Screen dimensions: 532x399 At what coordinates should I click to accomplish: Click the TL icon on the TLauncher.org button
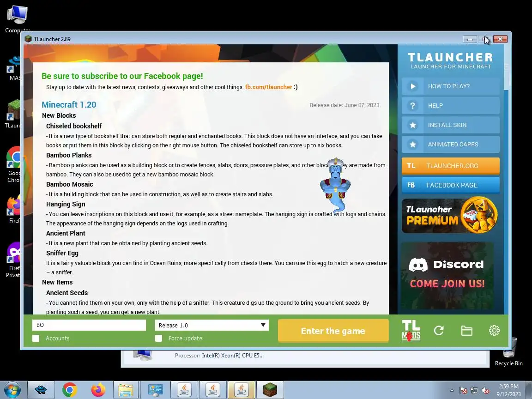pos(411,166)
